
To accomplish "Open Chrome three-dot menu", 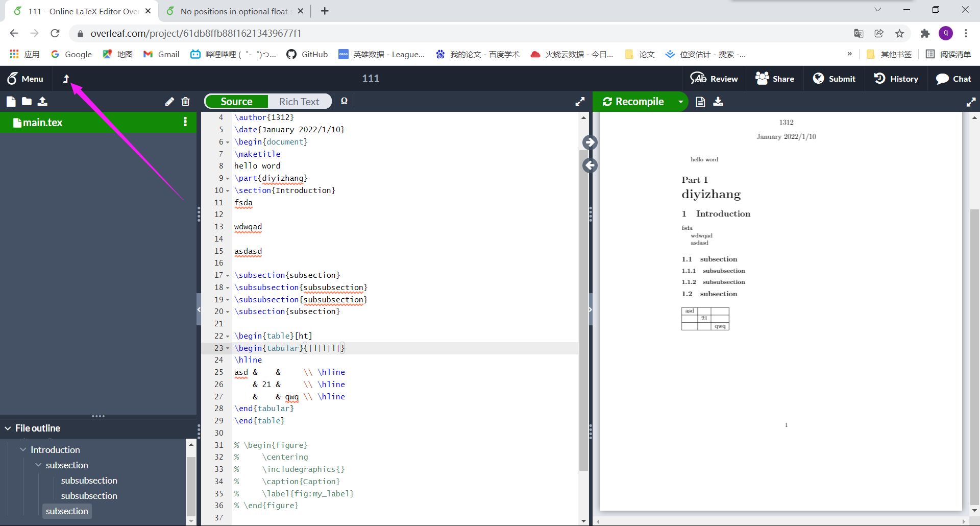I will click(966, 33).
